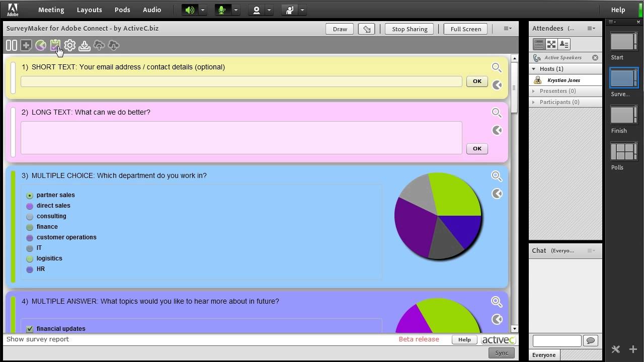Click OK for the long text question
Screen dimensions: 644x362
click(477, 149)
